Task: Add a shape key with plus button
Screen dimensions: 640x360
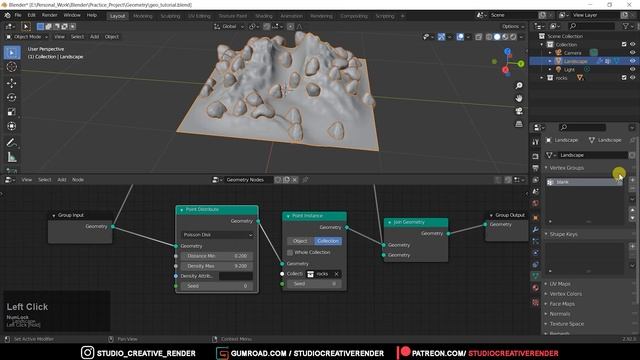Action: (x=632, y=246)
